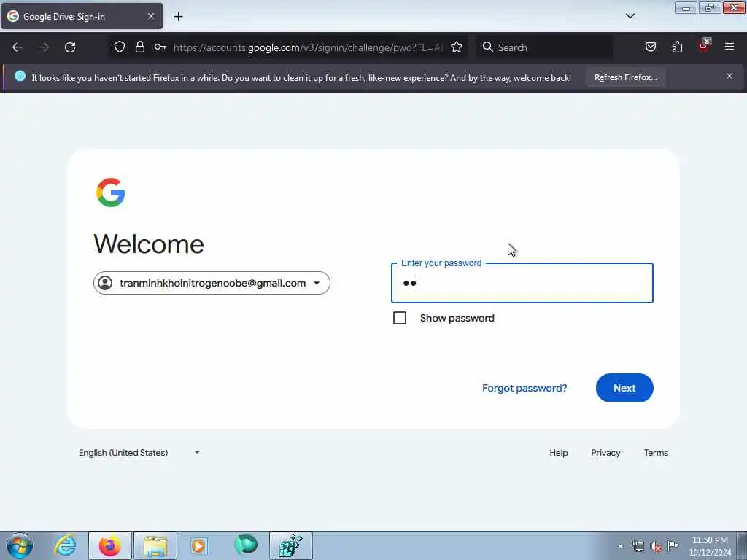The width and height of the screenshot is (747, 560).
Task: Select the Google Drive: Sign-in tab
Action: click(82, 16)
